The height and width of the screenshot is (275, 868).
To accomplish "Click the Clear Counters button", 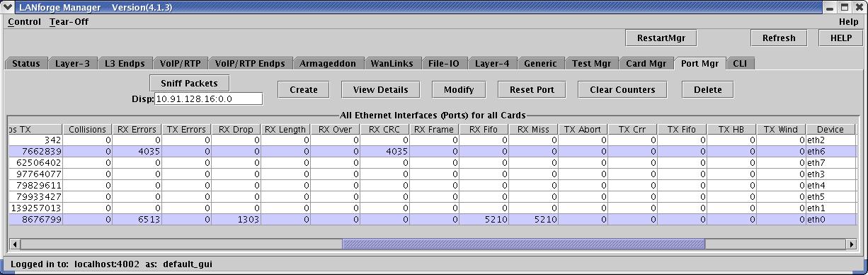I will pyautogui.click(x=623, y=89).
